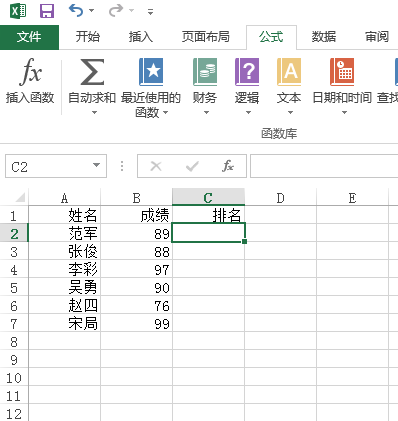Save the workbook with the floppy icon
The height and width of the screenshot is (421, 398).
click(47, 11)
